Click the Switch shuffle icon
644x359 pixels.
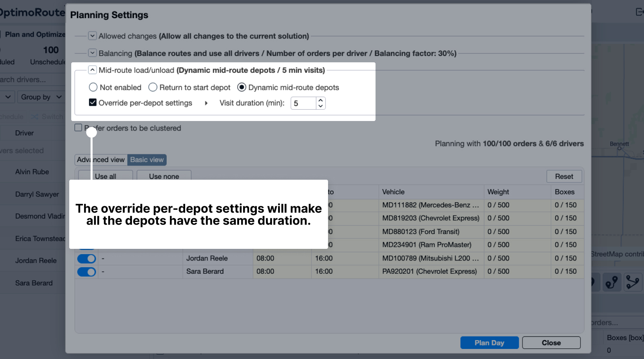coord(35,117)
